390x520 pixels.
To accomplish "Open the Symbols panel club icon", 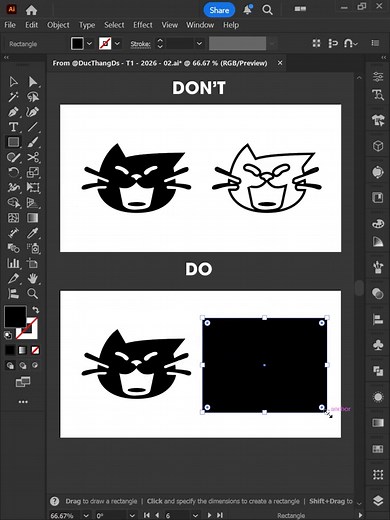I will tap(378, 345).
